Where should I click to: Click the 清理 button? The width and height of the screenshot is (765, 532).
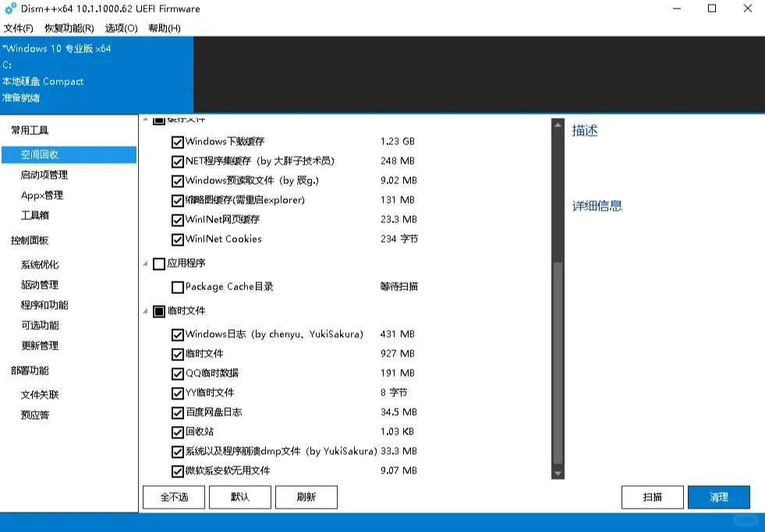719,497
